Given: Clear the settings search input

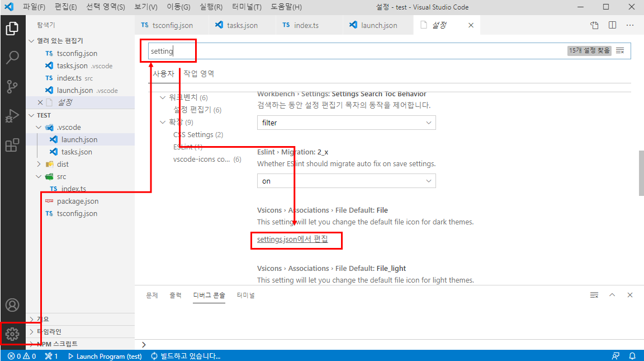Looking at the screenshot, I should pos(620,50).
